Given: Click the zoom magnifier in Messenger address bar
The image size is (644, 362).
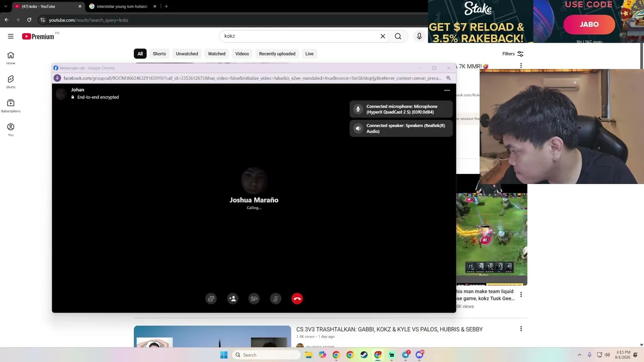Looking at the screenshot, I should click(448, 78).
